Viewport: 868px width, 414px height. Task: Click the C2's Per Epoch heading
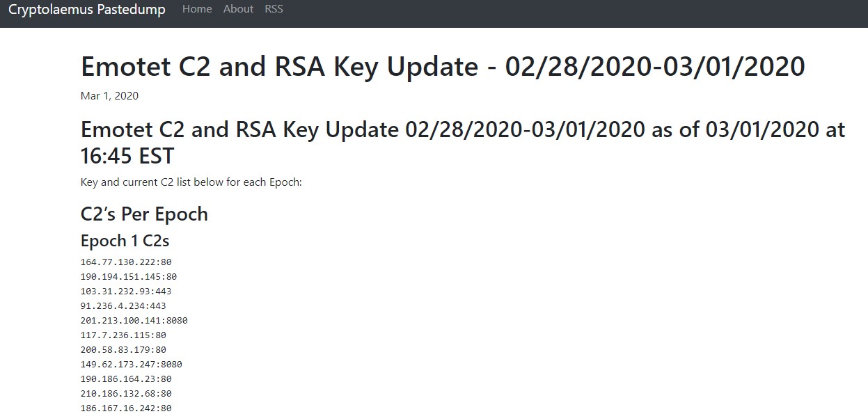144,214
